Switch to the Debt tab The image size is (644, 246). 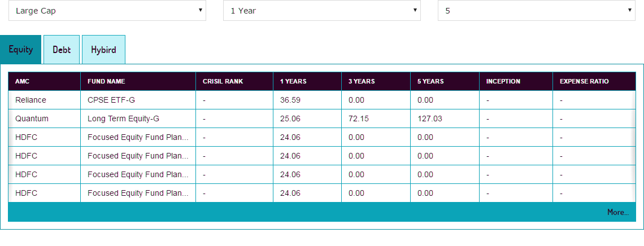pyautogui.click(x=62, y=50)
